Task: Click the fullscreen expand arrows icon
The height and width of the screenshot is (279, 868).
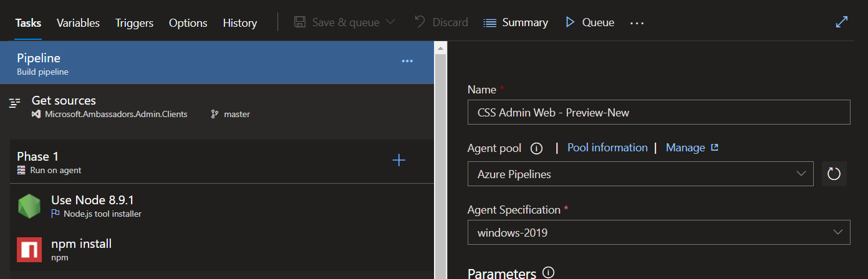Action: pyautogui.click(x=841, y=22)
